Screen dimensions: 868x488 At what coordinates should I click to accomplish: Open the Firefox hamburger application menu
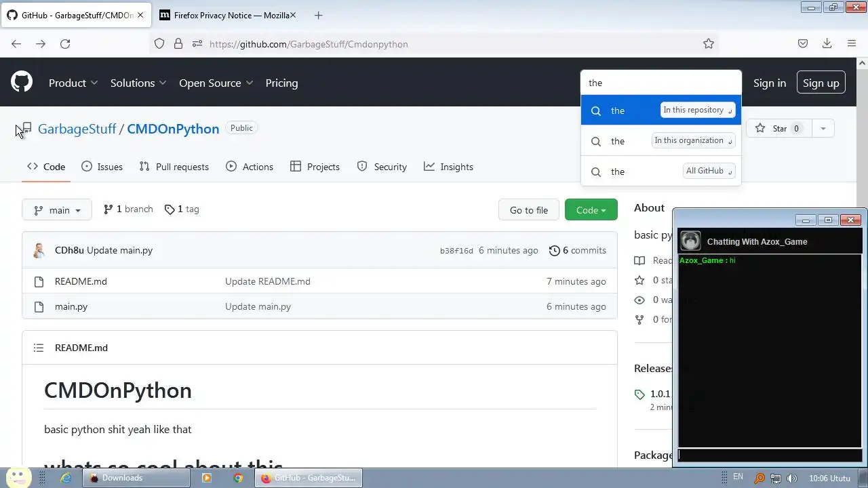[x=852, y=44]
